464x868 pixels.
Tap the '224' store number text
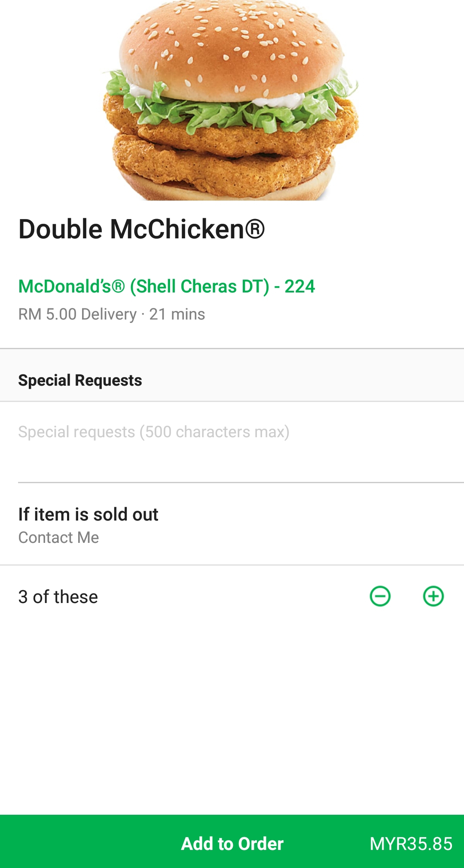coord(300,286)
